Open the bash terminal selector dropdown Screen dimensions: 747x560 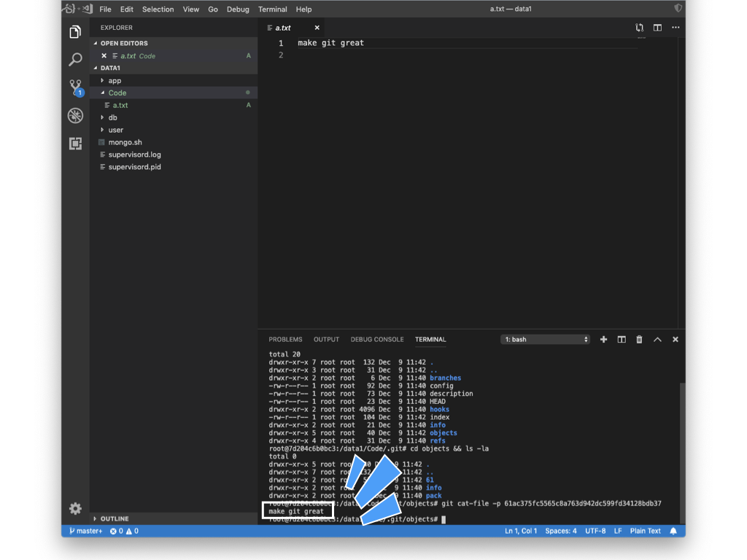[545, 340]
